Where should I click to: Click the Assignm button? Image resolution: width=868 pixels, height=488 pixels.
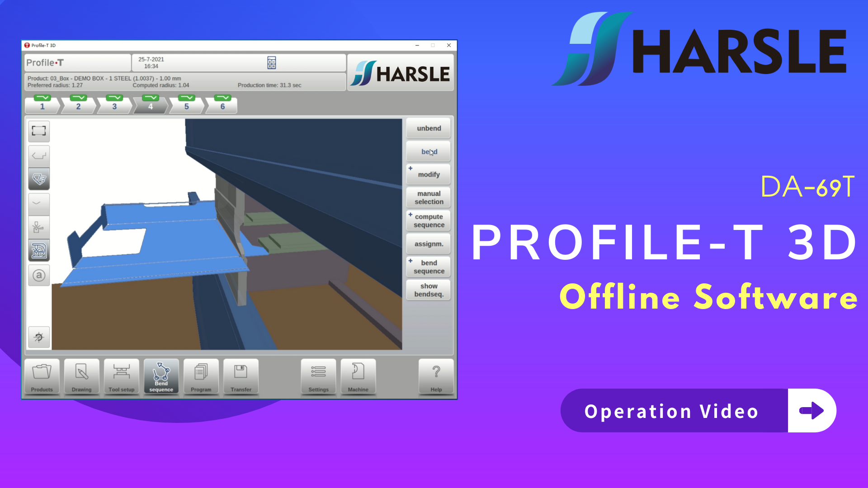(429, 244)
